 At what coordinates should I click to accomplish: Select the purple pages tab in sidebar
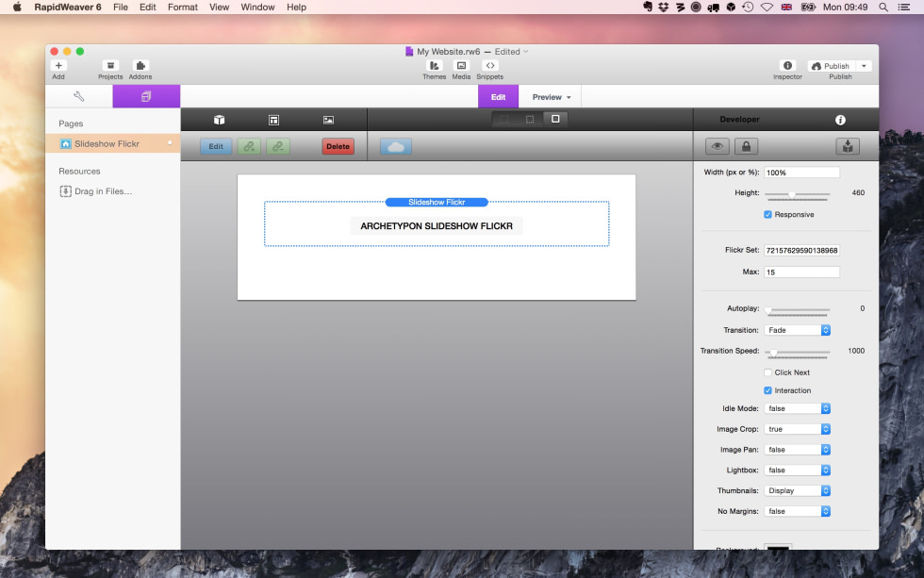(x=146, y=96)
